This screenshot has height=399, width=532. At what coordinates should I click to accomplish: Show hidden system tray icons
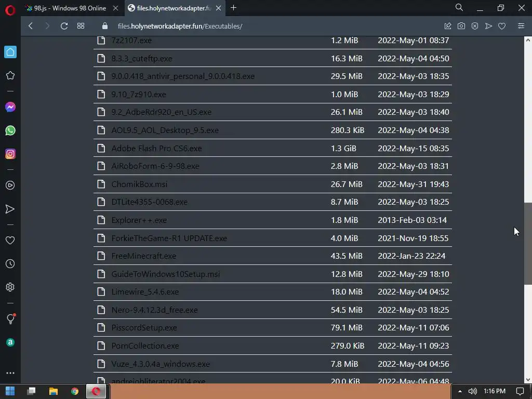click(460, 391)
